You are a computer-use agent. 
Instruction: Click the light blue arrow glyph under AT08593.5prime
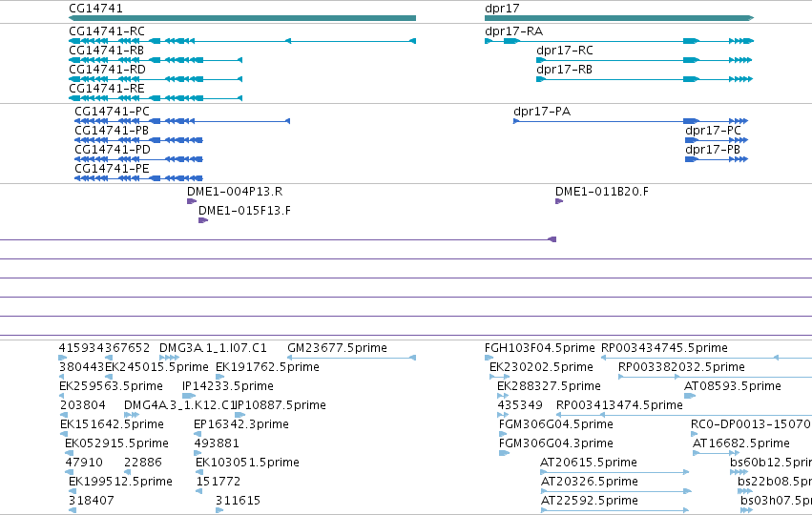pyautogui.click(x=690, y=396)
